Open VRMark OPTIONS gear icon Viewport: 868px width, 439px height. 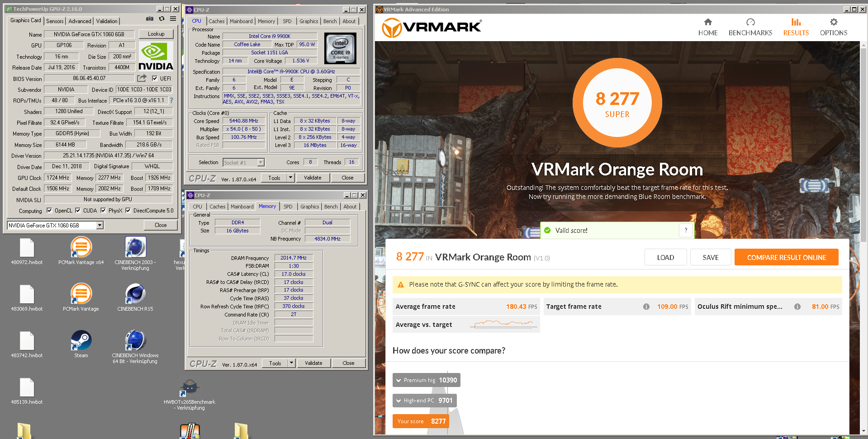[834, 22]
